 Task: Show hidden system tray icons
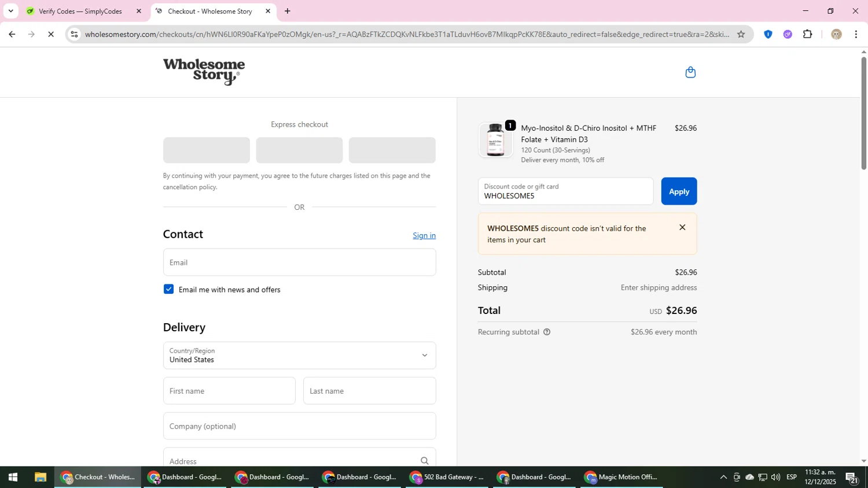(x=723, y=477)
